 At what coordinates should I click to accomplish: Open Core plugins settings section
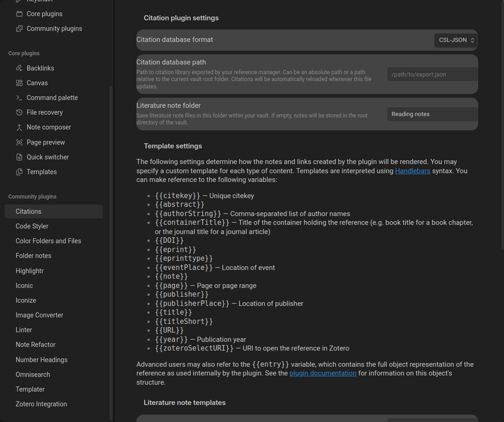click(44, 14)
